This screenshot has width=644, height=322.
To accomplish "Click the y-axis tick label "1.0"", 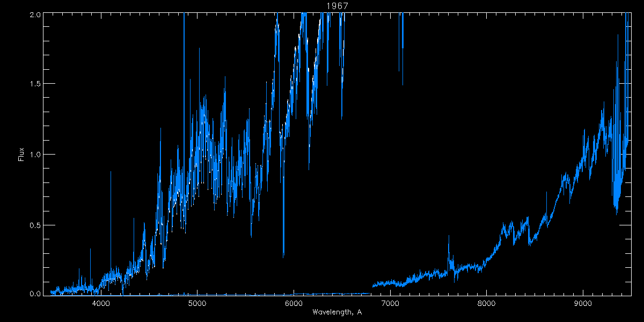I will click(x=35, y=155).
